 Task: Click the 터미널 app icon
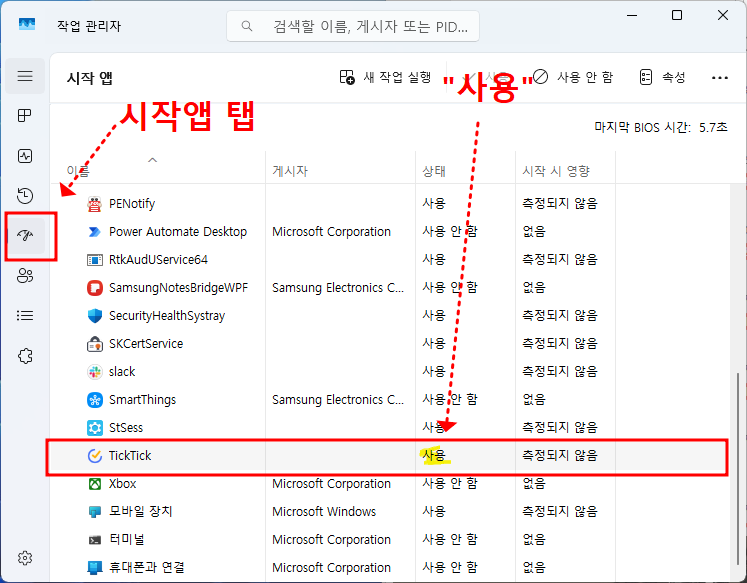(95, 540)
